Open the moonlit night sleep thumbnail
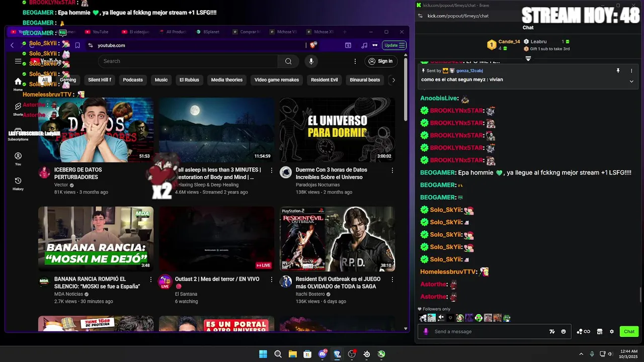The width and height of the screenshot is (644, 362). (217, 130)
